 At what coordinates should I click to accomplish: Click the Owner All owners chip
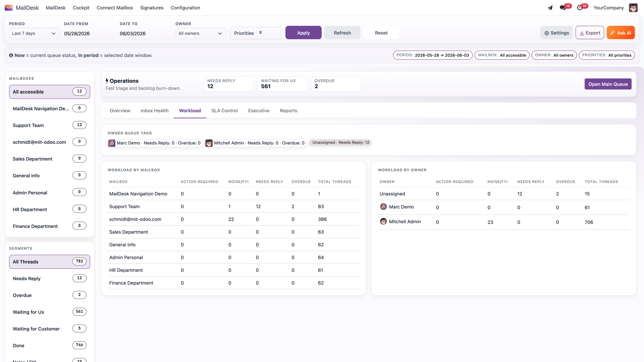point(554,55)
